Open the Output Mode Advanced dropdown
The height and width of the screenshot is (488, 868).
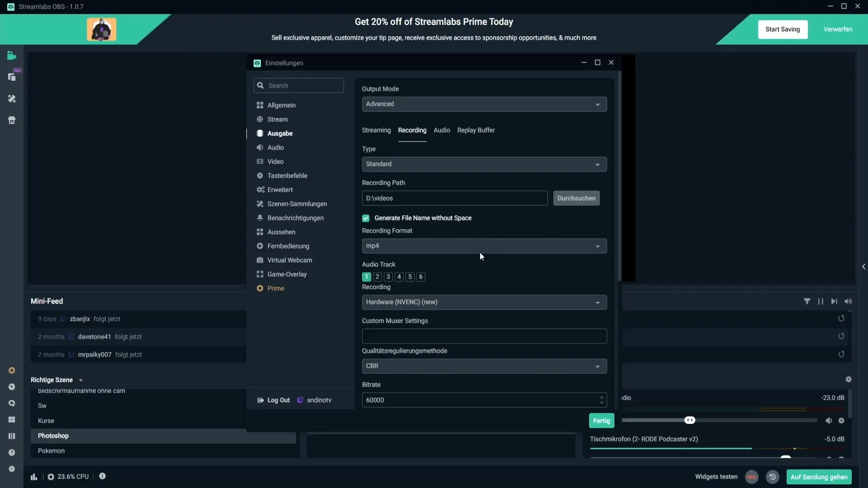tap(484, 104)
